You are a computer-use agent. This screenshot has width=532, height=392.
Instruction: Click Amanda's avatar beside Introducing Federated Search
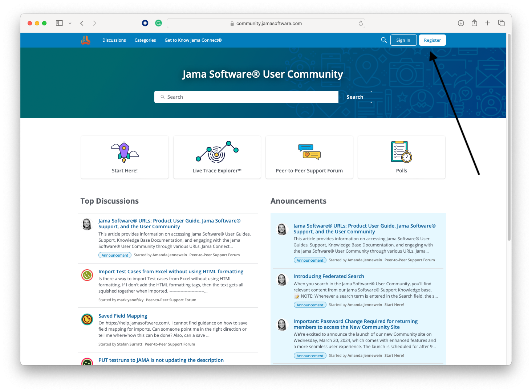pyautogui.click(x=282, y=280)
